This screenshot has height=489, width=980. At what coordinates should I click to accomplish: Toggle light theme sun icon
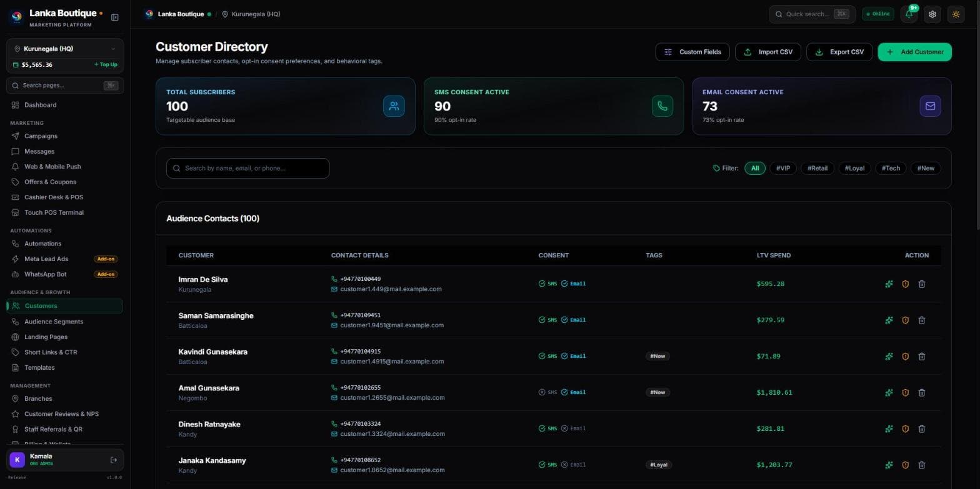coord(956,14)
